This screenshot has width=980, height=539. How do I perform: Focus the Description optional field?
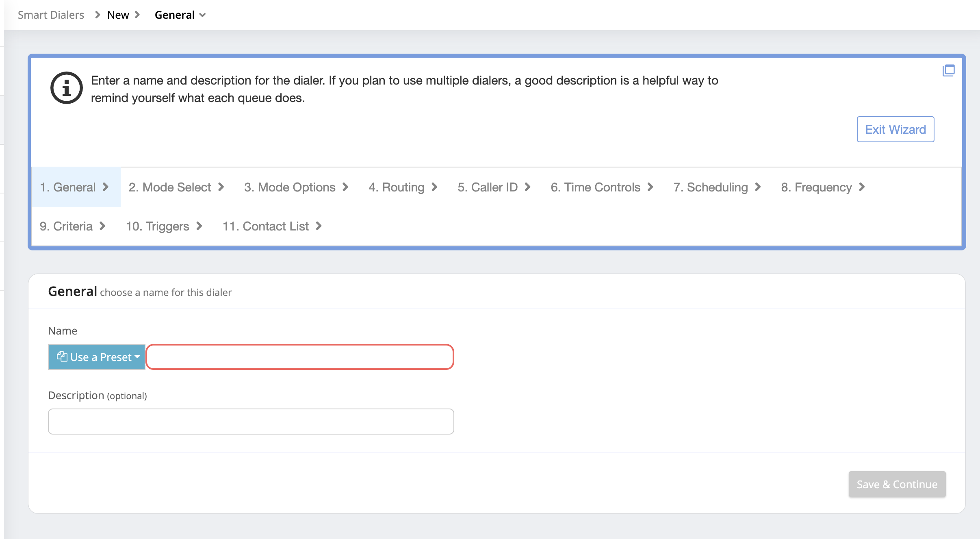(251, 422)
